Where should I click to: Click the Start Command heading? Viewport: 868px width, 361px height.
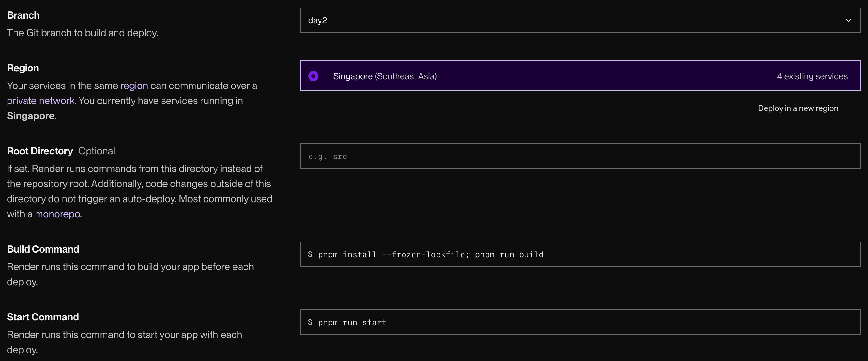coord(43,317)
